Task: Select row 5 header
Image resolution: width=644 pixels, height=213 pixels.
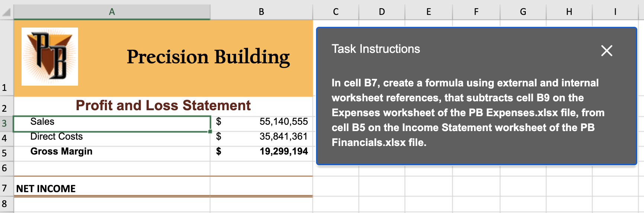Action: click(x=7, y=153)
